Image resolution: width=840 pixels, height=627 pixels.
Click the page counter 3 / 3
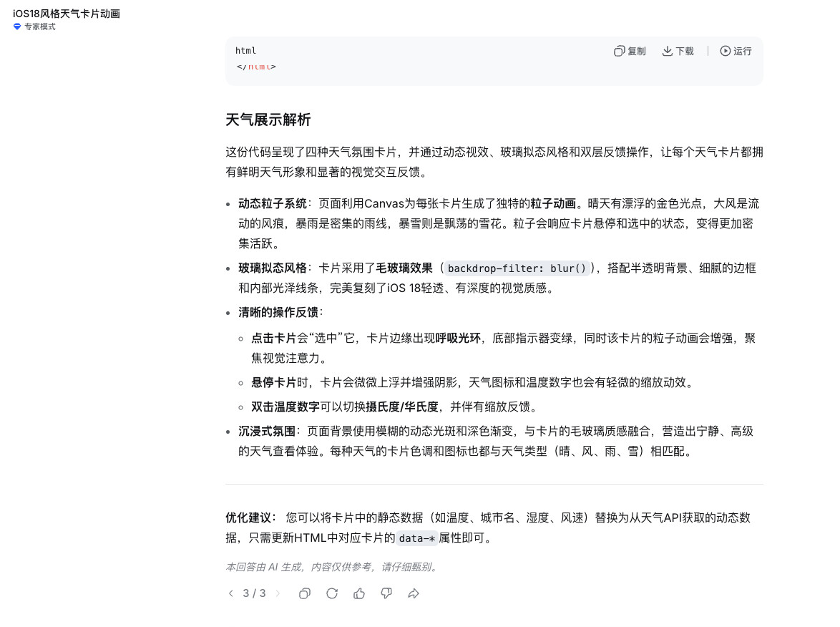coord(254,593)
